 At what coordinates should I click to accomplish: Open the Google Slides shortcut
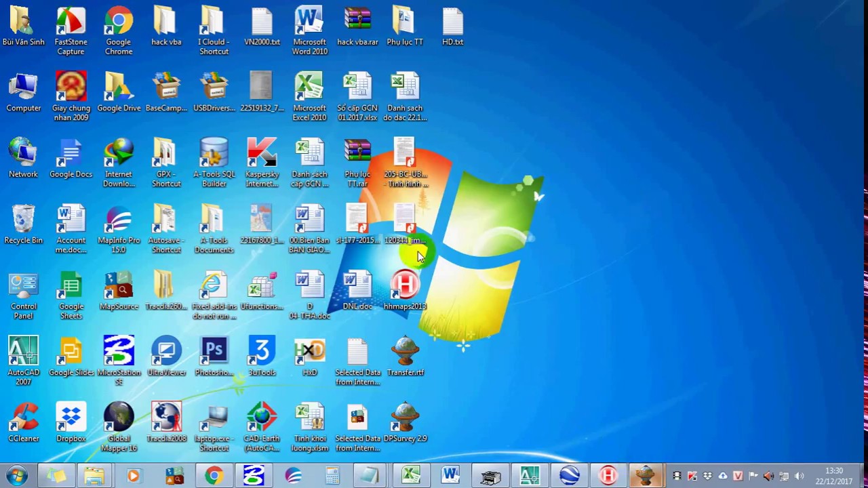coord(71,357)
